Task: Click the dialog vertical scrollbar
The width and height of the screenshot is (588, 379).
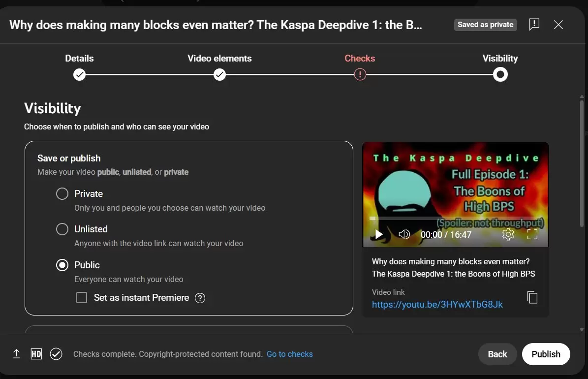Action: (582, 163)
